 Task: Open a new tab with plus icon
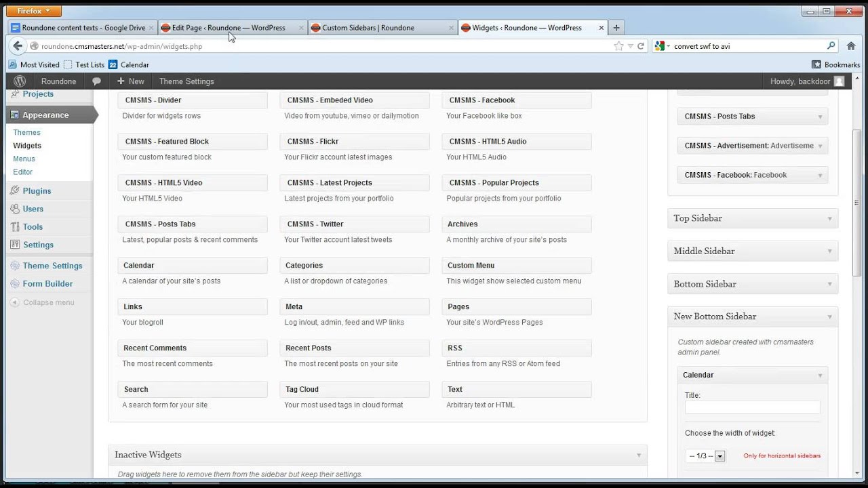(x=616, y=28)
